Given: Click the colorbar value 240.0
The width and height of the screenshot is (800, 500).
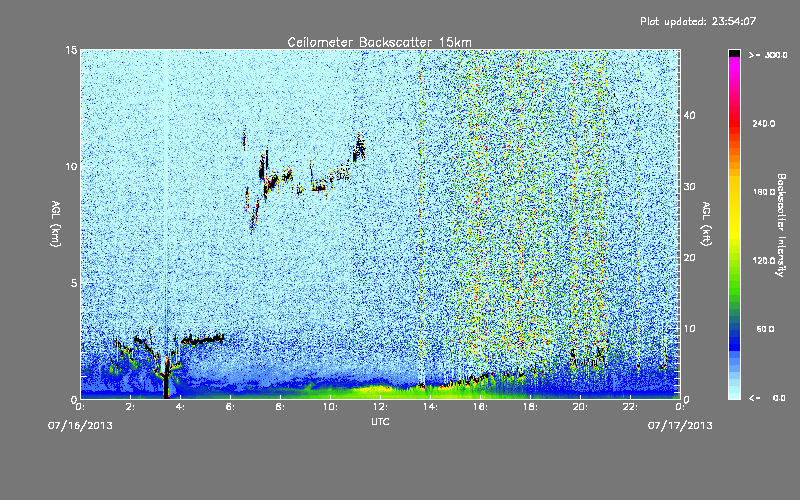Looking at the screenshot, I should tap(764, 123).
